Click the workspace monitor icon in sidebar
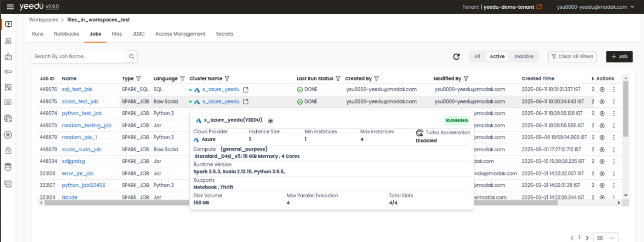 [8, 24]
